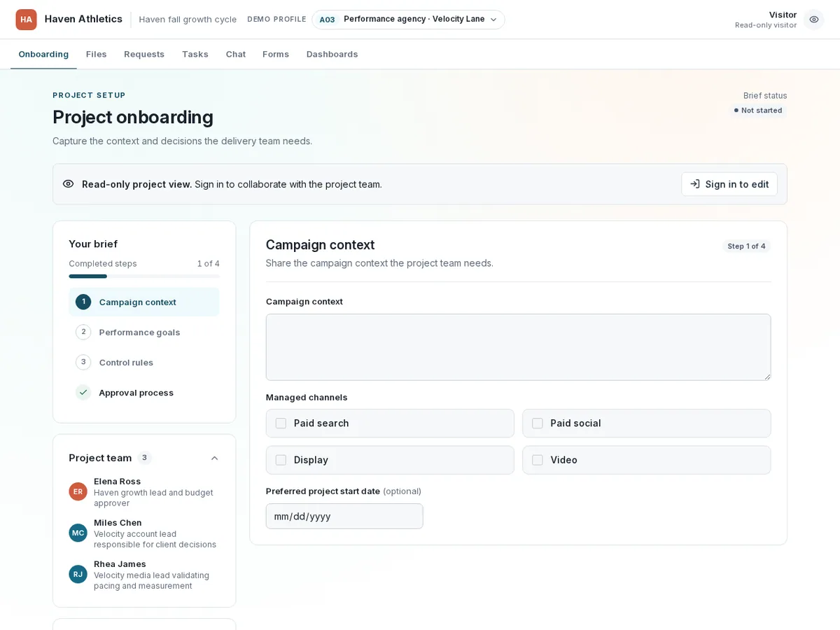Screen dimensions: 840x630
Task: Click the 1 of 4 completed steps text
Action: pyautogui.click(x=209, y=264)
